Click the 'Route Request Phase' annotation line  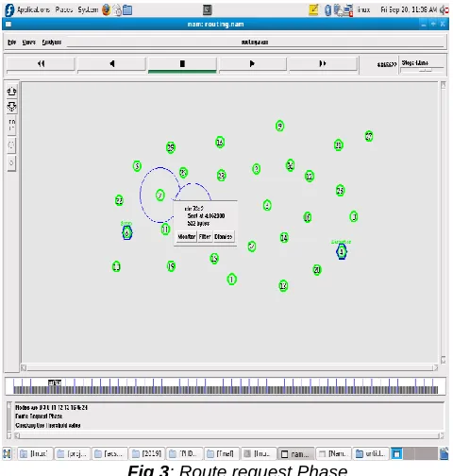coord(39,416)
